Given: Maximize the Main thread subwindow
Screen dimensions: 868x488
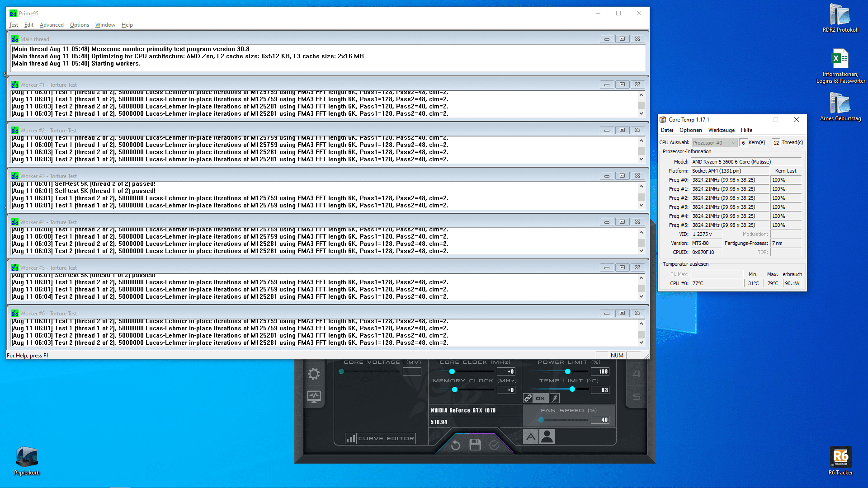Looking at the screenshot, I should (x=622, y=39).
